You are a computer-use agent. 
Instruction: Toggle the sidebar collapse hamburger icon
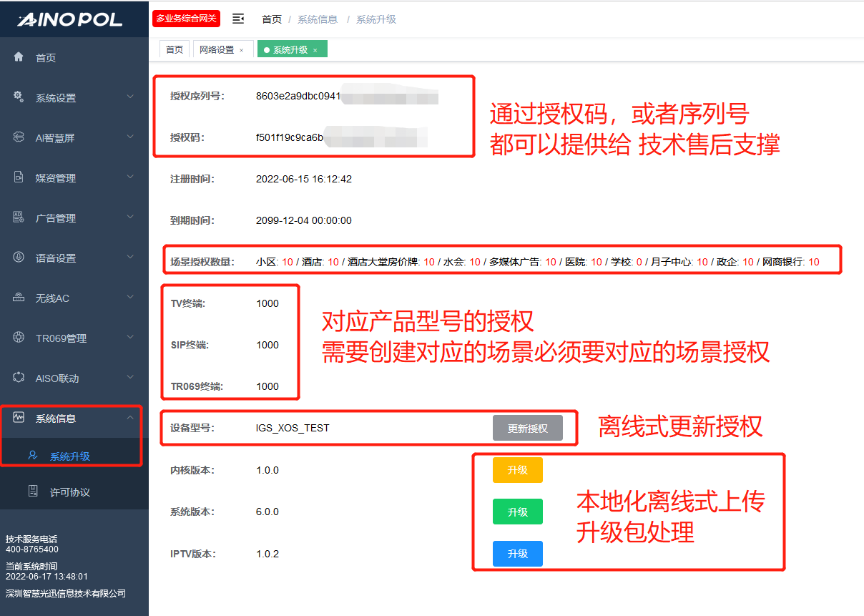click(x=238, y=19)
